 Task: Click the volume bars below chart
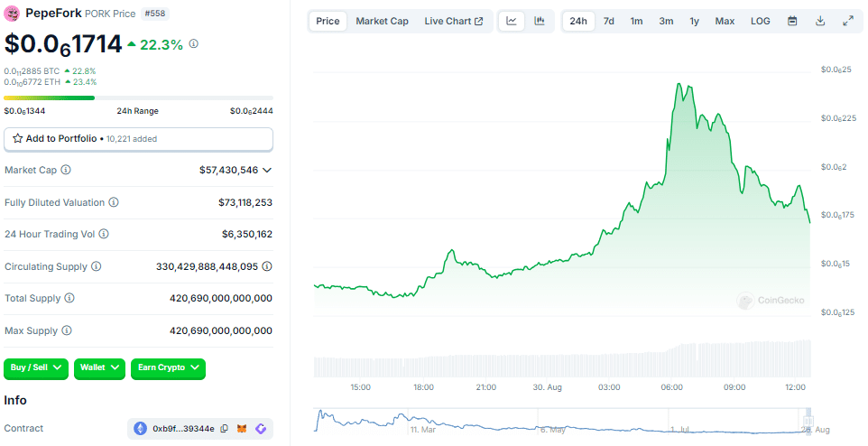(562, 359)
